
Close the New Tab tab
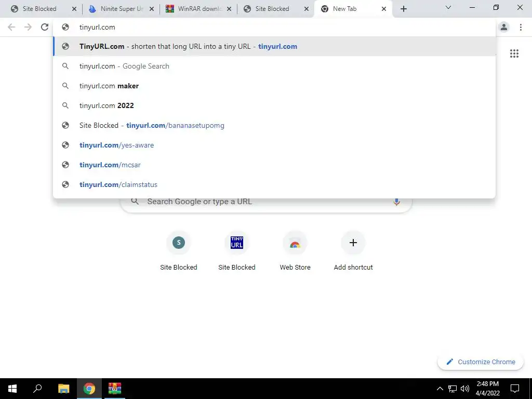point(384,9)
